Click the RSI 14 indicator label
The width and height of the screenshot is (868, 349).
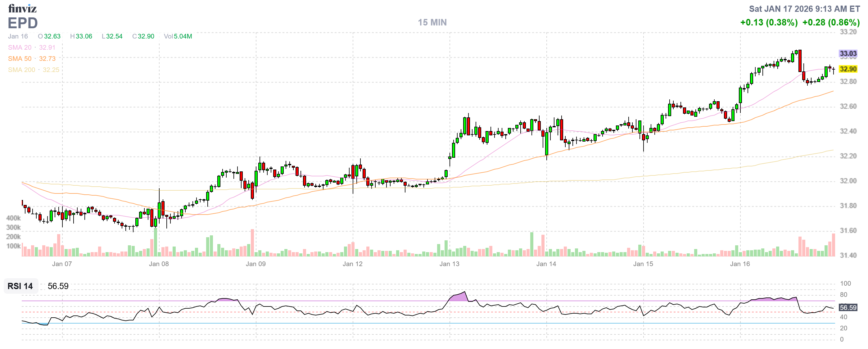20,286
